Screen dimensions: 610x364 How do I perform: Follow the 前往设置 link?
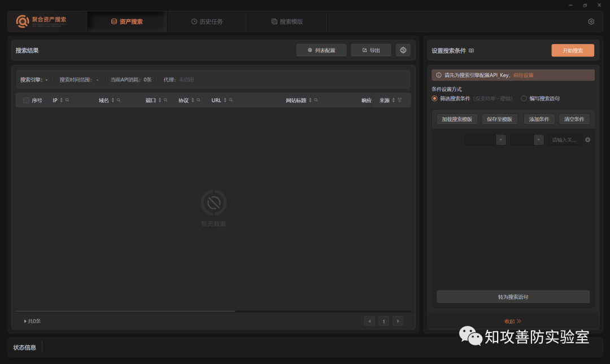pyautogui.click(x=523, y=75)
